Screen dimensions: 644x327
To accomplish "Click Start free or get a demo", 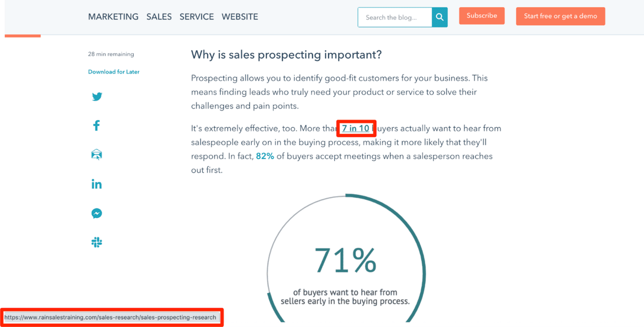I will click(x=560, y=16).
